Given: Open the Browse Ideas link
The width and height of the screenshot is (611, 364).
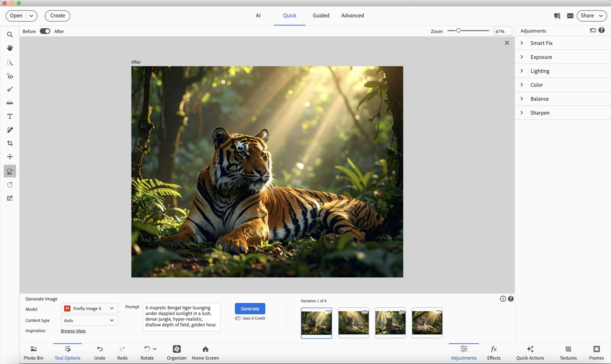Looking at the screenshot, I should [73, 331].
